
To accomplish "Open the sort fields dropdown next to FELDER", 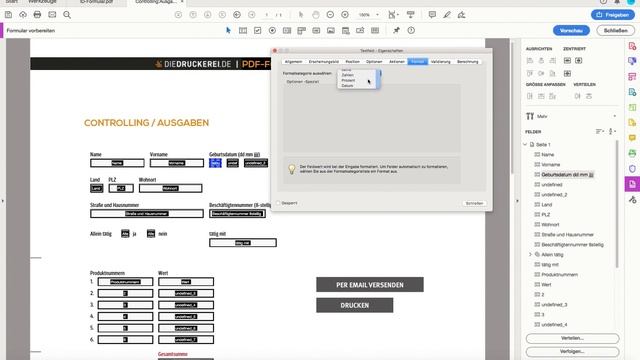I will pyautogui.click(x=600, y=131).
